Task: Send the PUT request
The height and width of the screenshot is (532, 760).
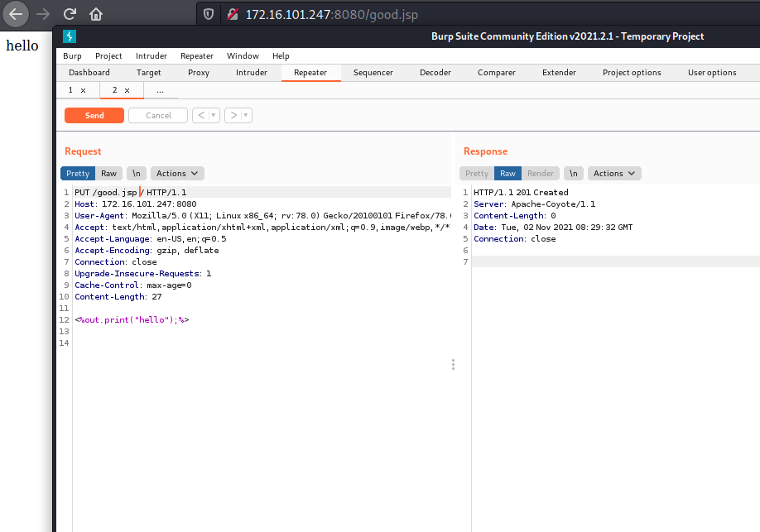Action: coord(94,115)
